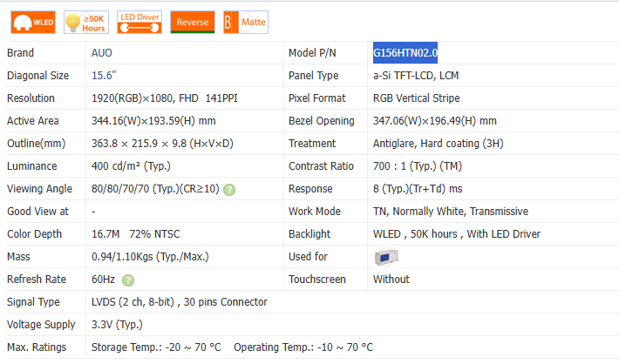
Task: Click the 80/80/70/70 viewing angle value
Action: click(155, 189)
